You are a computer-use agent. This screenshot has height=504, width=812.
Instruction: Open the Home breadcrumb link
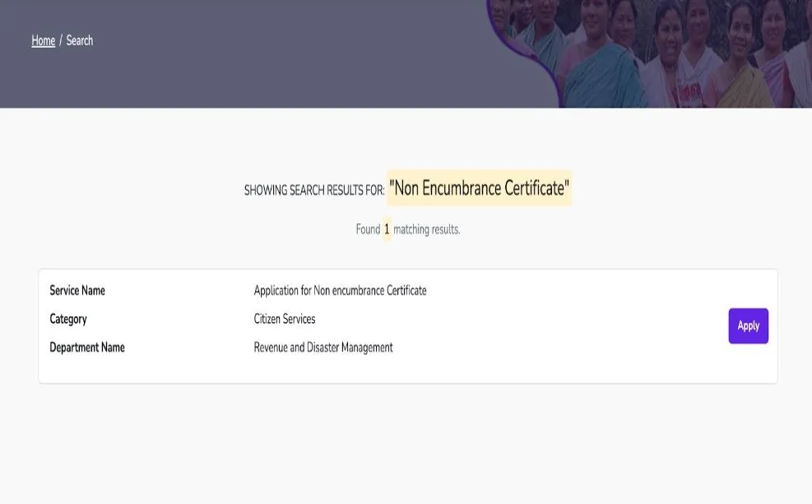[43, 40]
